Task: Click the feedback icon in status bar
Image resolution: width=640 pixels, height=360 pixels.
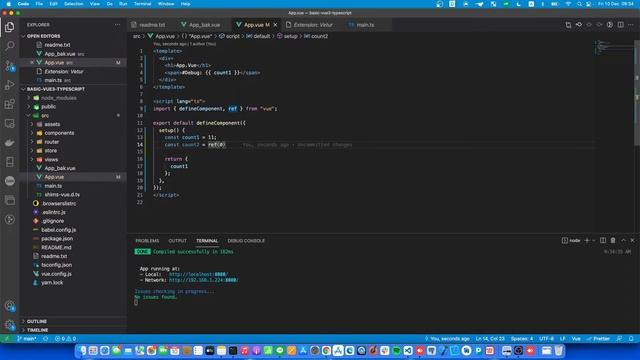Action: click(620, 339)
